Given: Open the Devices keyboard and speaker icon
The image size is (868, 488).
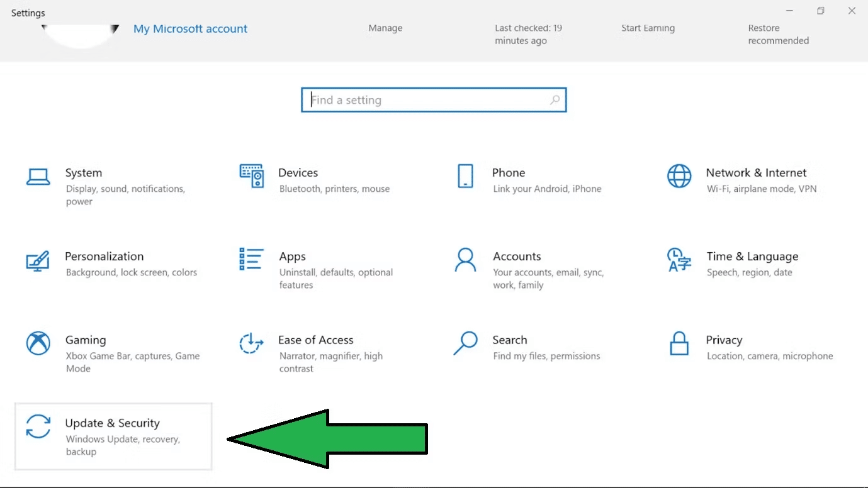Looking at the screenshot, I should [251, 176].
